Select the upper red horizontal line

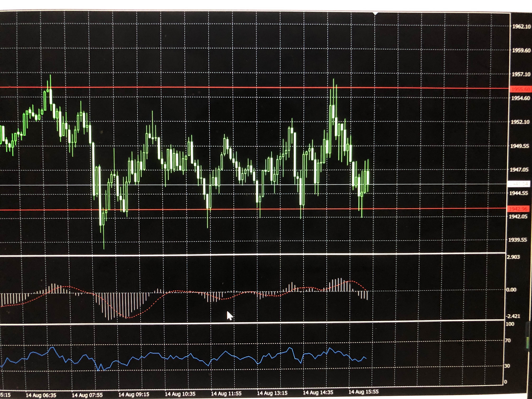[255, 88]
